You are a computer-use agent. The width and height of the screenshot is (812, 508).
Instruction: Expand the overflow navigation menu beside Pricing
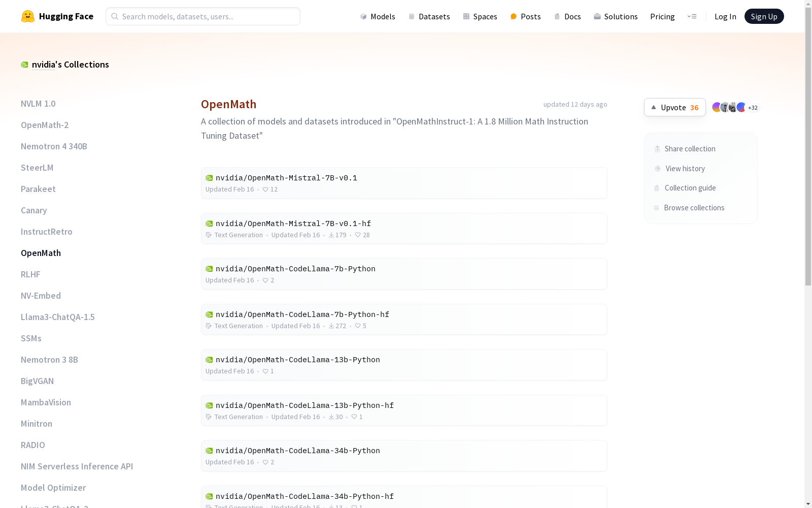tap(692, 16)
